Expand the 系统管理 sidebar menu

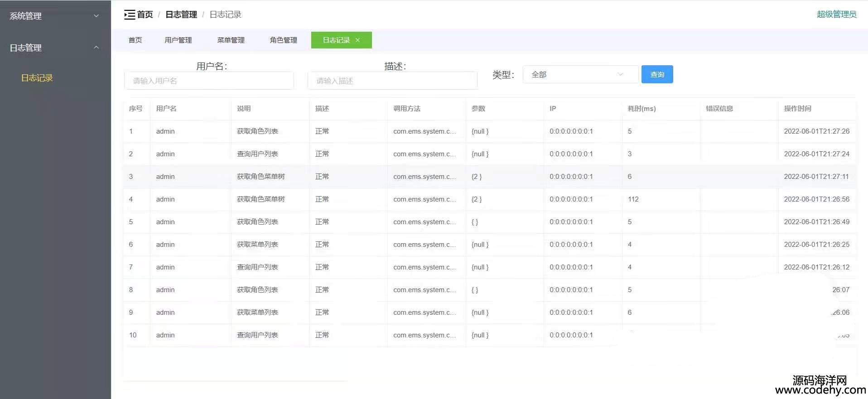(54, 16)
